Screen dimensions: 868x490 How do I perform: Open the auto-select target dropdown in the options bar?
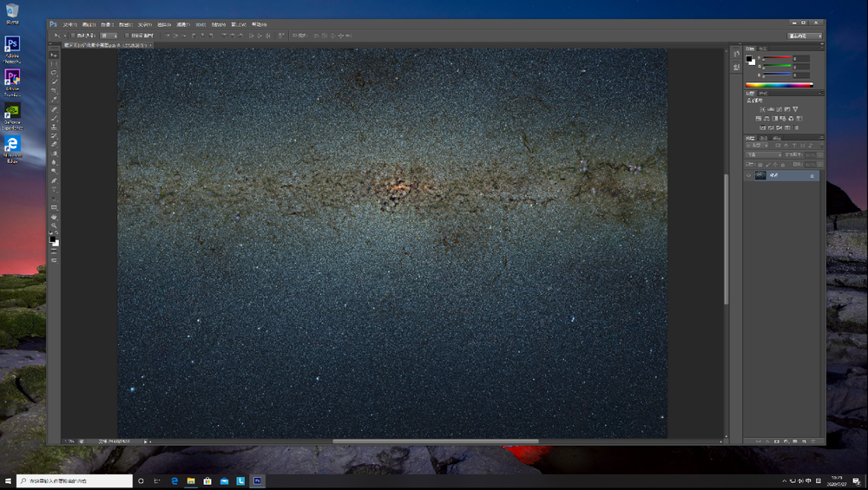109,36
